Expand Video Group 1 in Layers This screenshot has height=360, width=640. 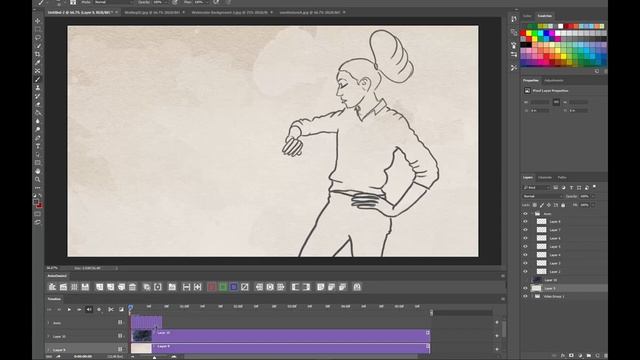[x=533, y=296]
